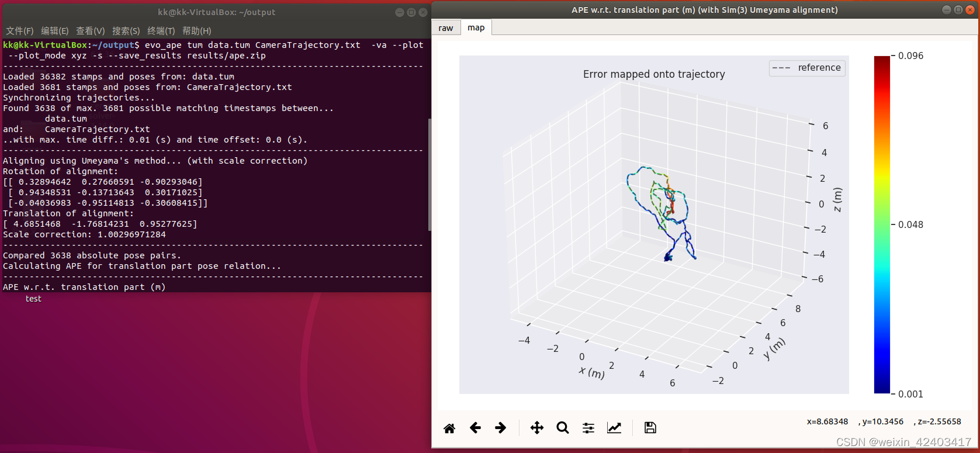
Task: Open the 帮助(H) terminal menu
Action: (197, 31)
